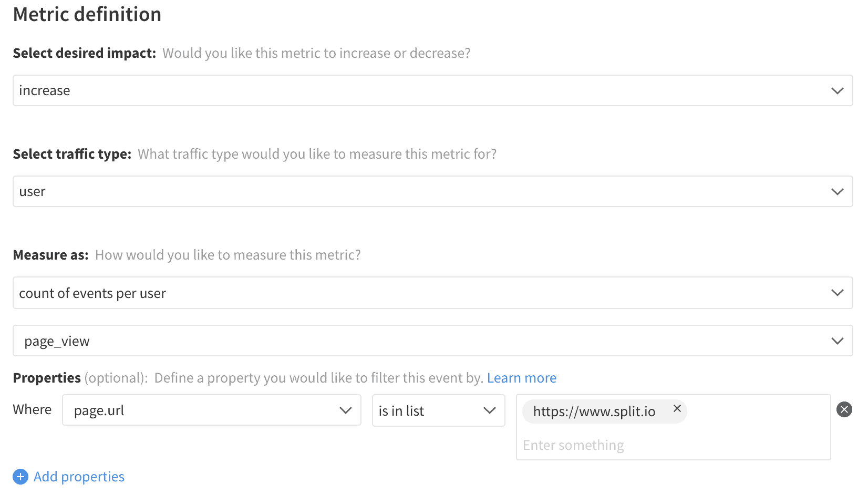Click the Select desired impact label
The image size is (868, 494).
[85, 53]
